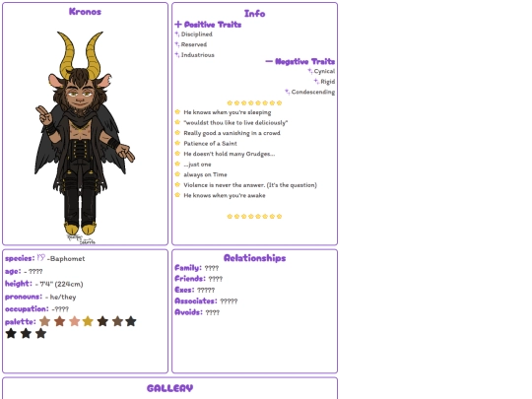
Task: Click star bullet beside "Patience of a Saint"
Action: (177, 143)
